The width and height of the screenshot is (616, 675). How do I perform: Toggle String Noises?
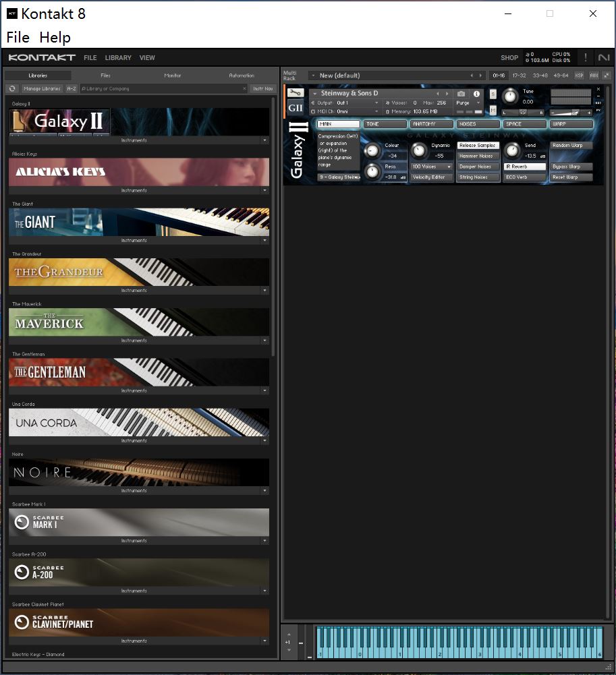click(478, 177)
